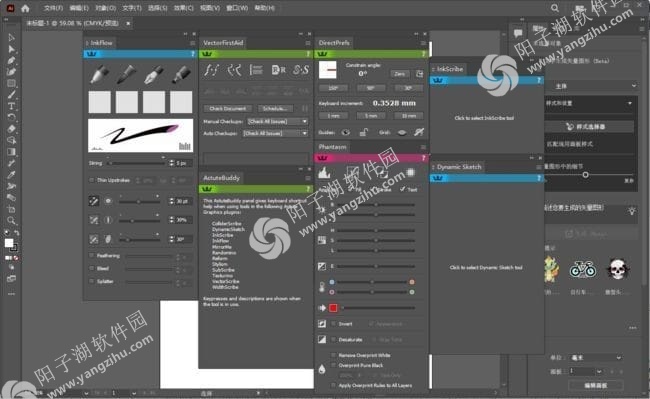Check Phantasm Desaturate option

click(334, 340)
